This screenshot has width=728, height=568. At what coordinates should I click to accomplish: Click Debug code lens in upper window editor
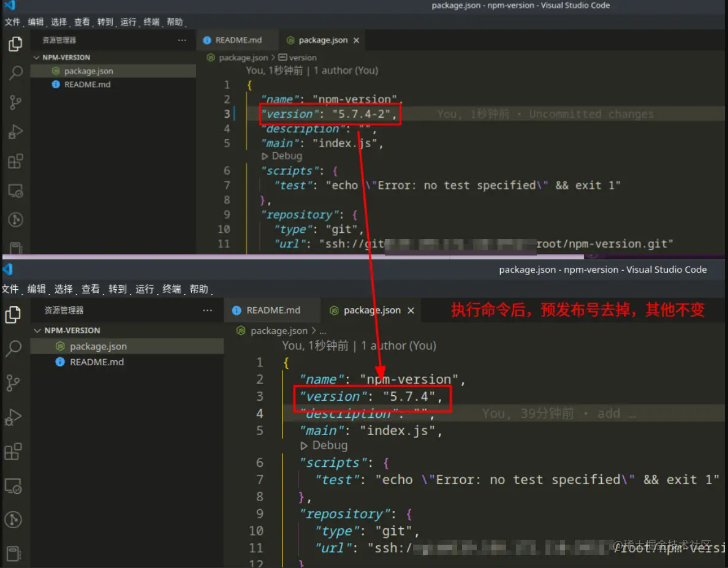282,156
